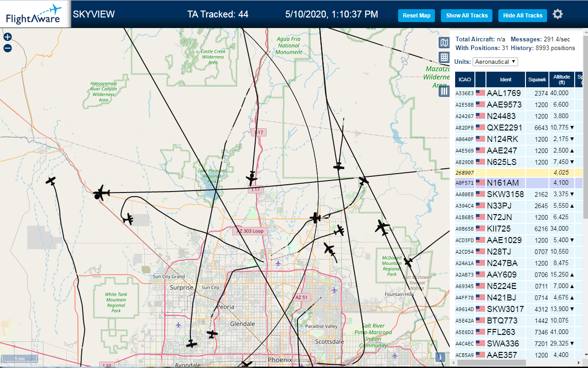Select the BTQ773 aircraft row
The image size is (588, 368).
(519, 320)
